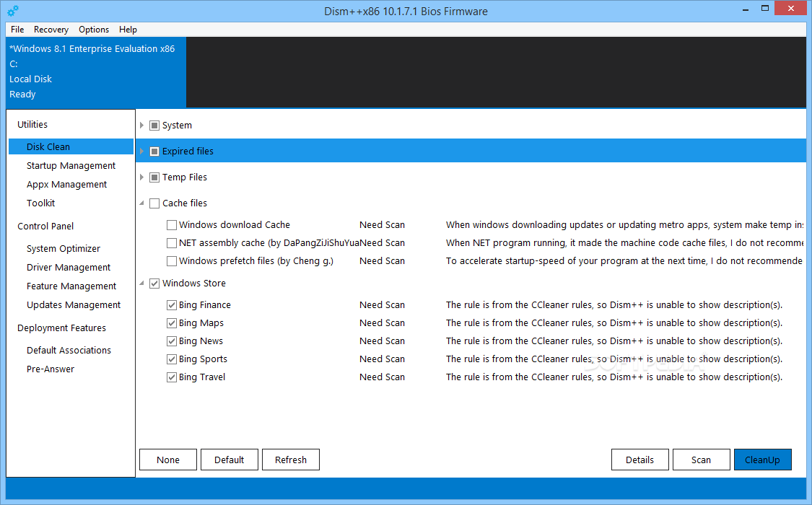Open Toolkit in the sidebar
The image size is (812, 505).
coord(41,203)
